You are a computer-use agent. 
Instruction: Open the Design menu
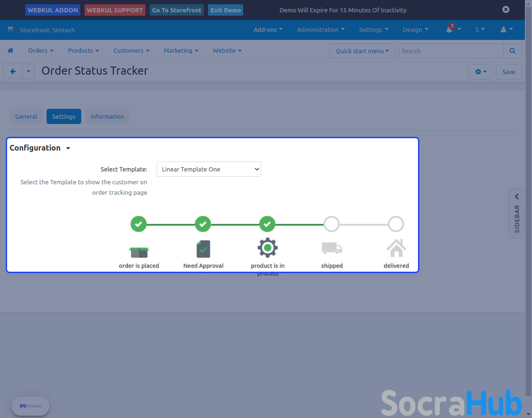[x=416, y=30]
